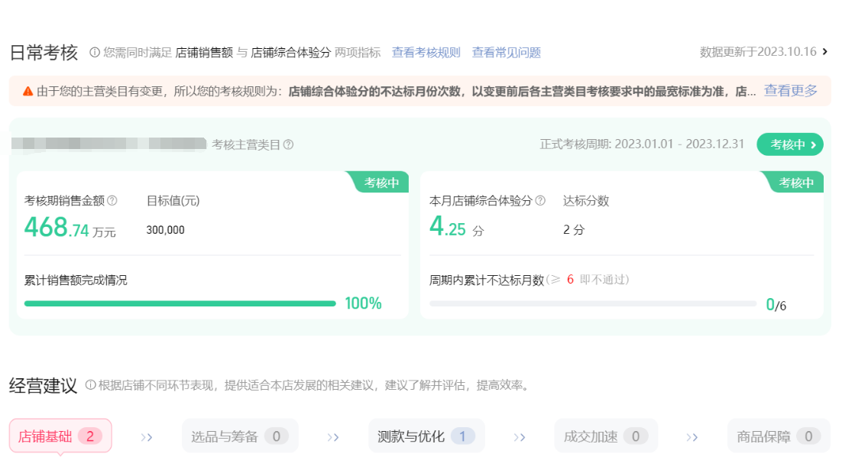Click the help icon beside 考核主营类目

289,144
